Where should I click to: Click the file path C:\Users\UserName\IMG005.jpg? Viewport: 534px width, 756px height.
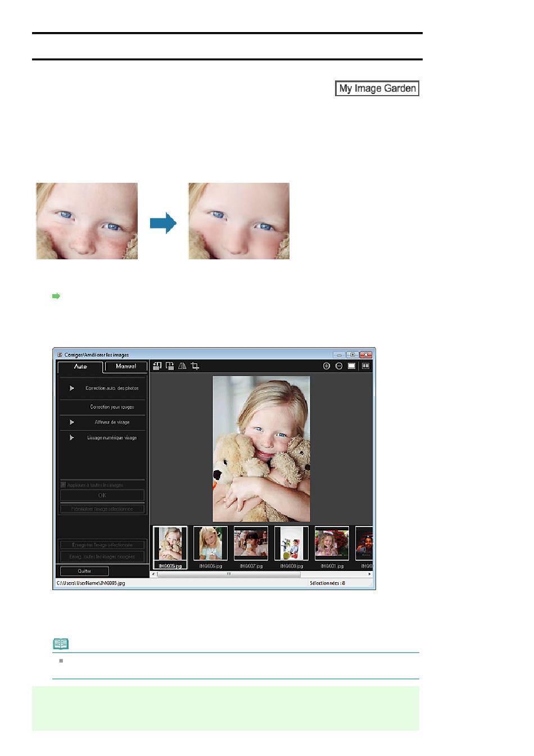point(90,583)
